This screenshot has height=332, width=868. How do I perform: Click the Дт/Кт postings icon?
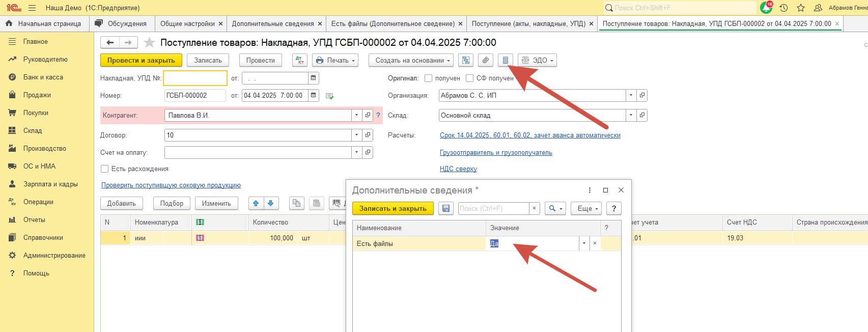300,60
